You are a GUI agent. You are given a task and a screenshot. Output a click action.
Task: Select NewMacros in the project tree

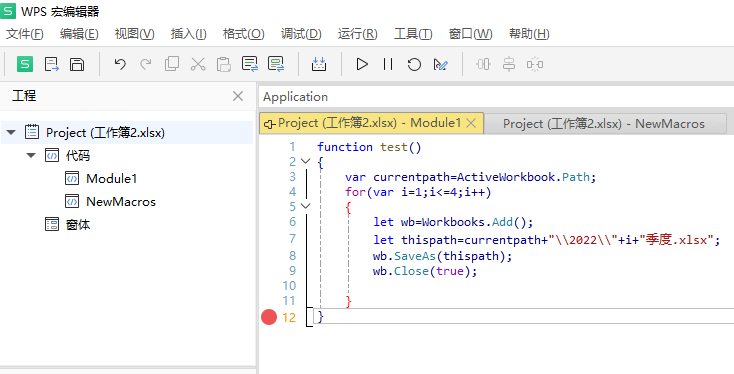click(121, 202)
